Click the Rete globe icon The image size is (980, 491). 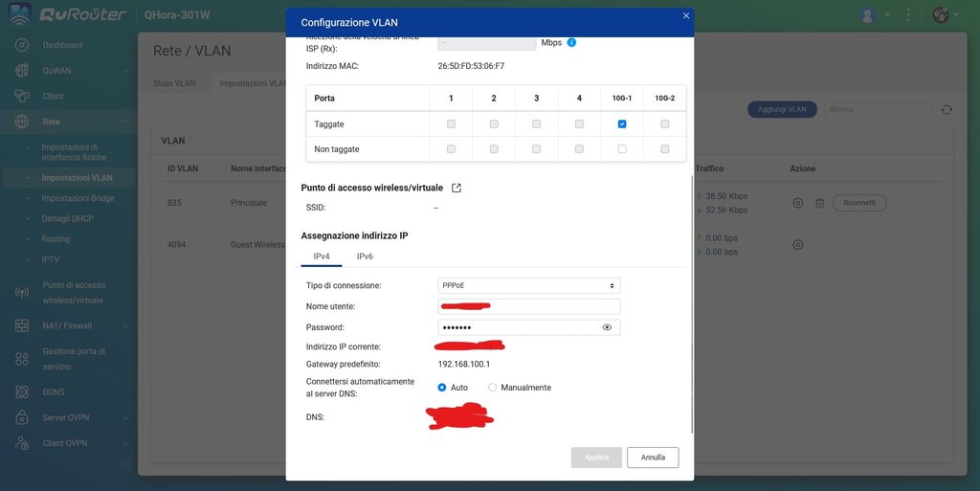pyautogui.click(x=22, y=122)
